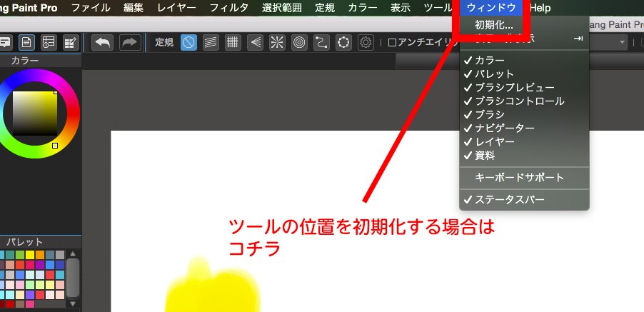The image size is (644, 312).
Task: Select the cross-hatch grid ruler icon
Action: [233, 42]
